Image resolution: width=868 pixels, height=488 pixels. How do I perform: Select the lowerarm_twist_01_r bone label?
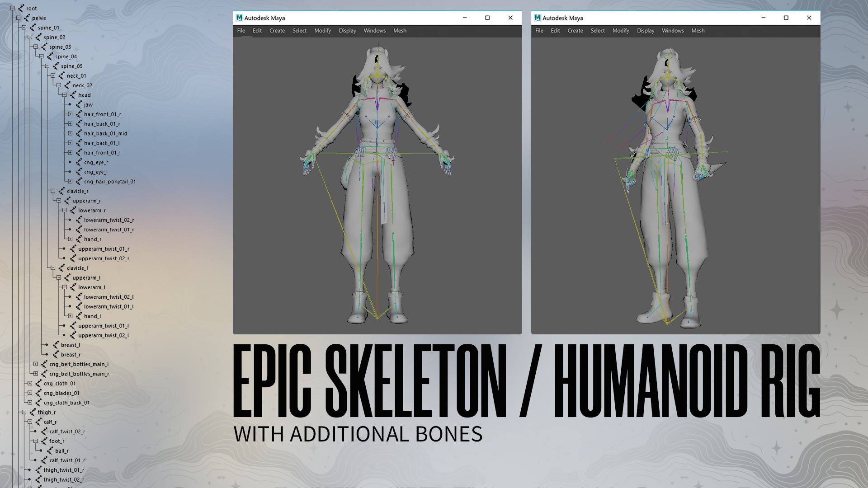[x=109, y=230]
